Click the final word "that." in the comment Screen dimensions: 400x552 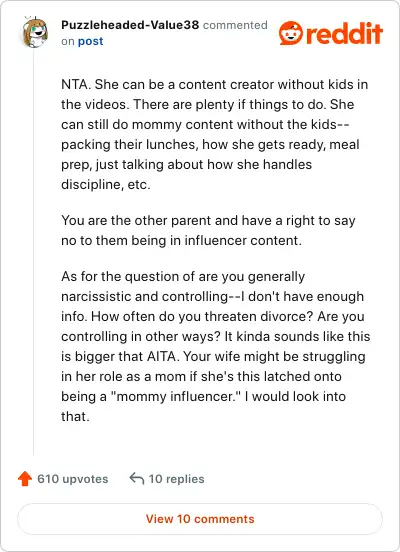75,416
